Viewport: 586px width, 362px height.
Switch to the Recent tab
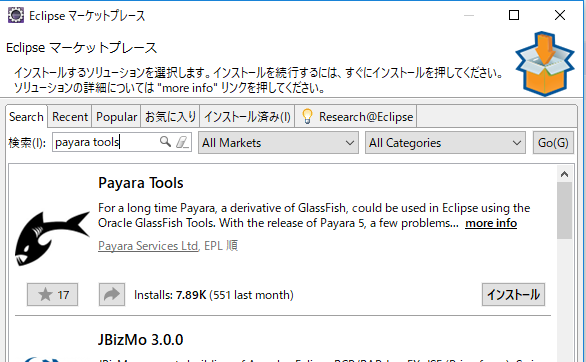click(x=70, y=117)
